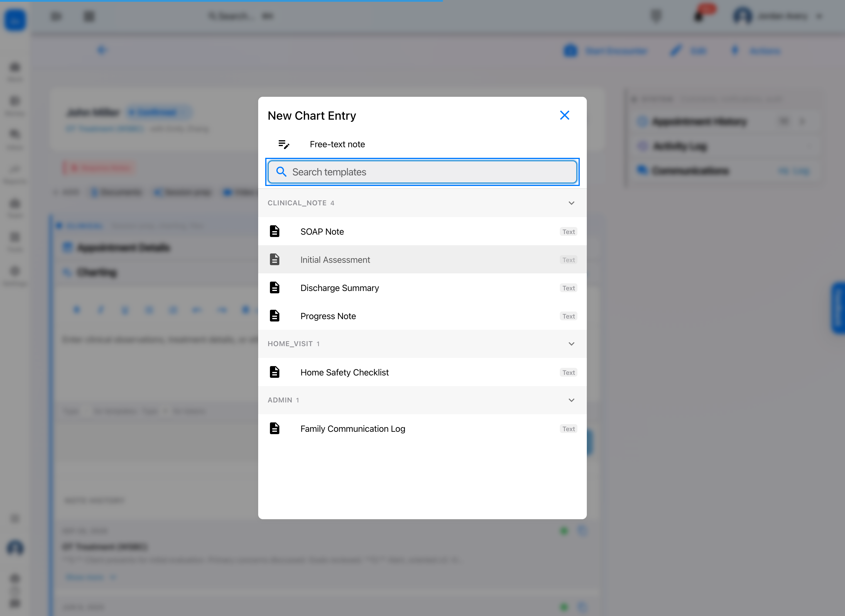Choose the Free-text note option
The width and height of the screenshot is (845, 616).
tap(422, 144)
